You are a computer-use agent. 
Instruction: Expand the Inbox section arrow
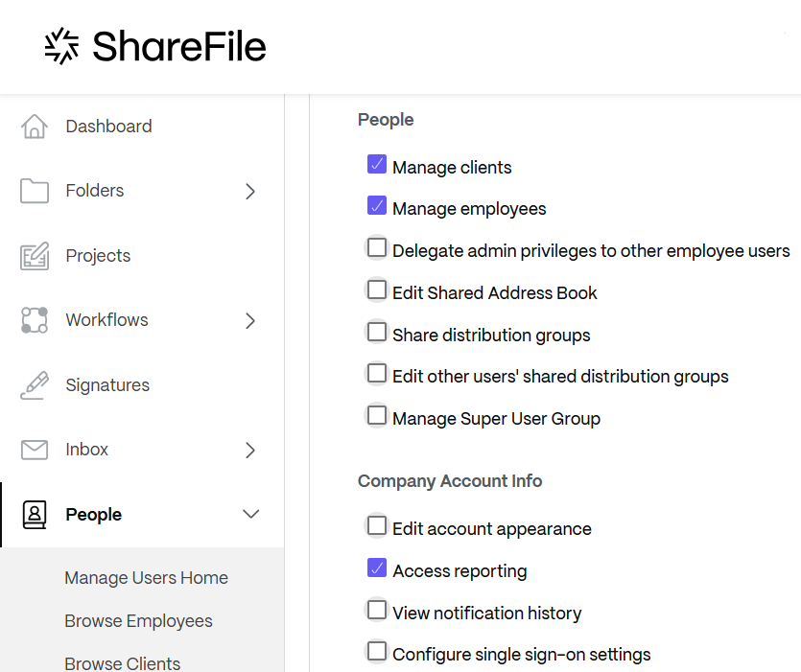pyautogui.click(x=250, y=449)
